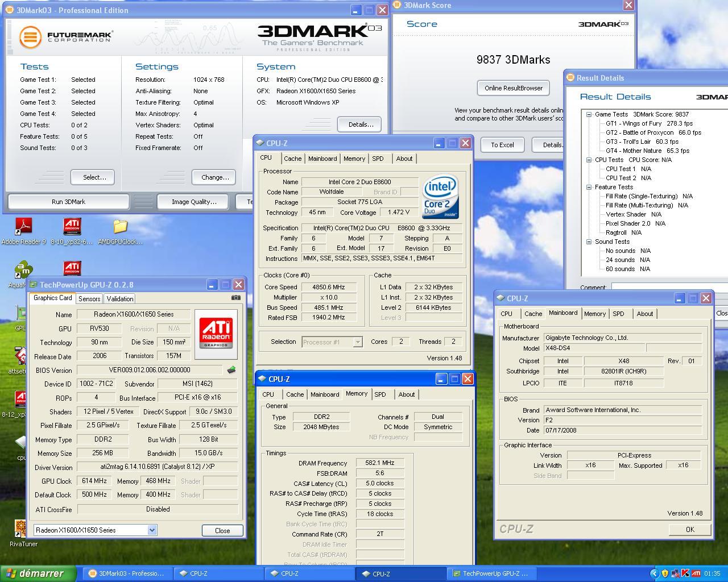Image resolution: width=728 pixels, height=582 pixels.
Task: Switch to the 3DMark03 taskbar button
Action: pyautogui.click(x=127, y=573)
